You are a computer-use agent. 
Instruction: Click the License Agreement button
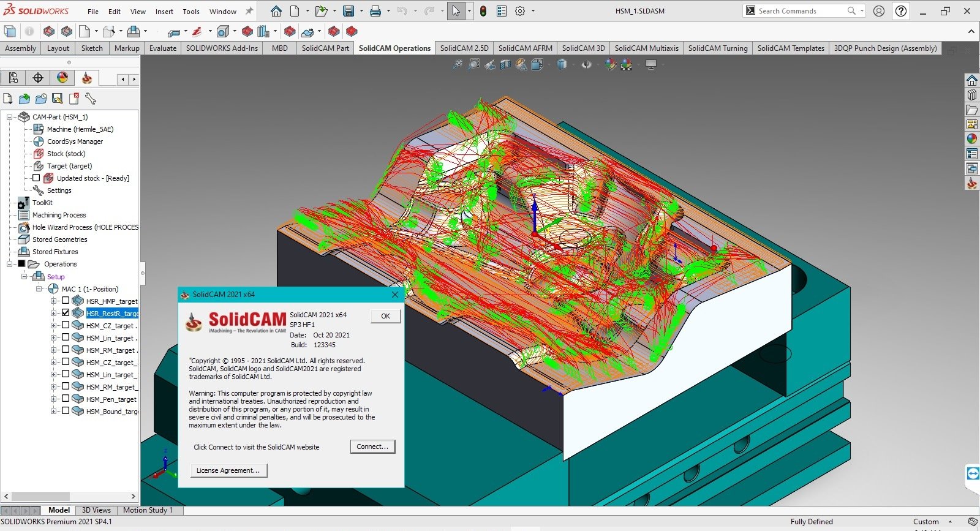[228, 470]
